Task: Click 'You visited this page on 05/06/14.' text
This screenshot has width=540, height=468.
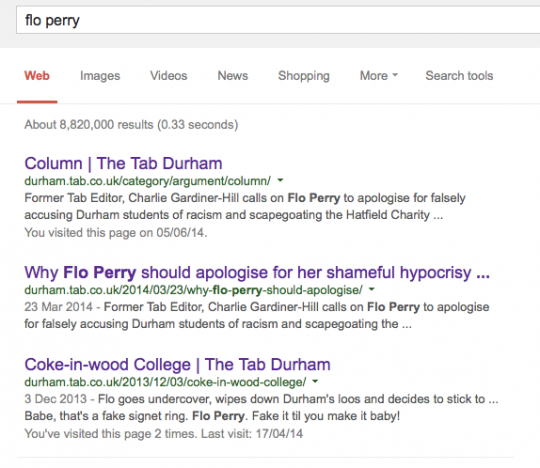Action: pyautogui.click(x=116, y=233)
